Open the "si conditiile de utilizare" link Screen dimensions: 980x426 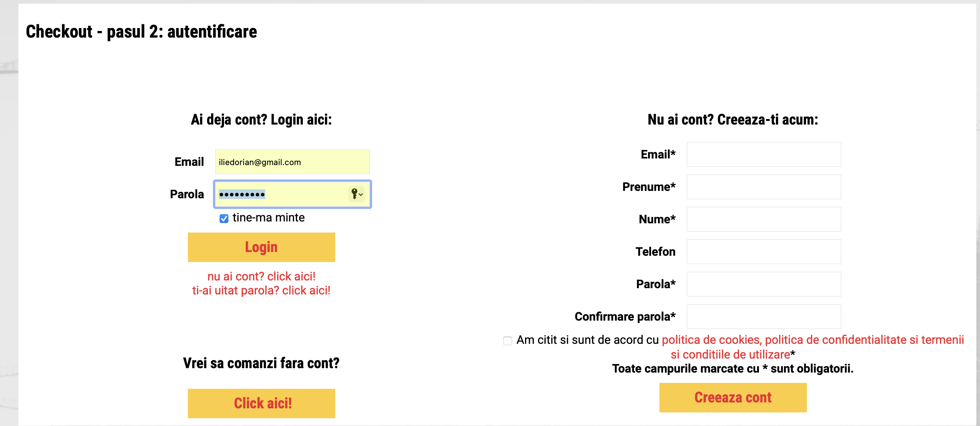point(730,355)
